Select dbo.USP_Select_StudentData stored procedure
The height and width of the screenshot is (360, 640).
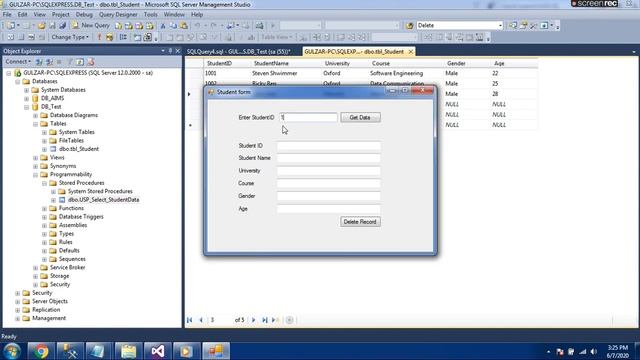[x=104, y=200]
